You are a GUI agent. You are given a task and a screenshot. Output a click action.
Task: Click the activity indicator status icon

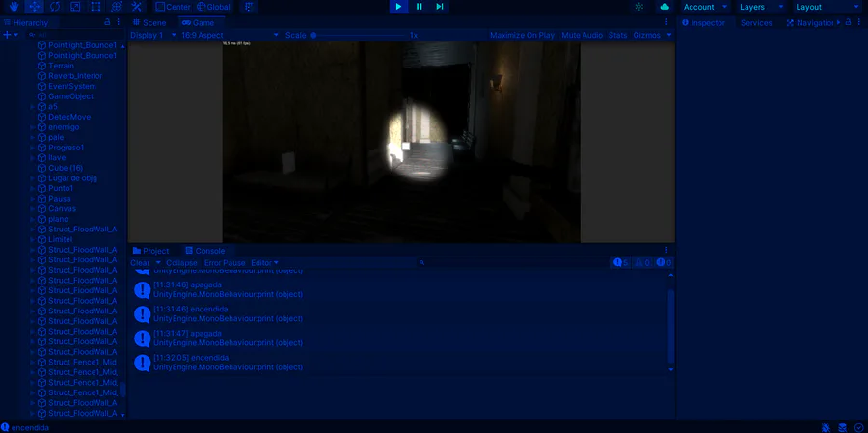tap(858, 427)
